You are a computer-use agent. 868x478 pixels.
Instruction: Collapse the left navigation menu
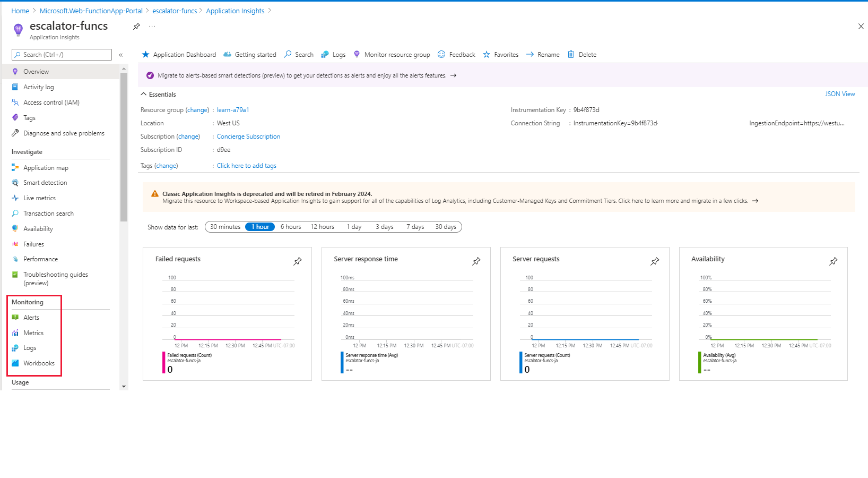pyautogui.click(x=121, y=55)
